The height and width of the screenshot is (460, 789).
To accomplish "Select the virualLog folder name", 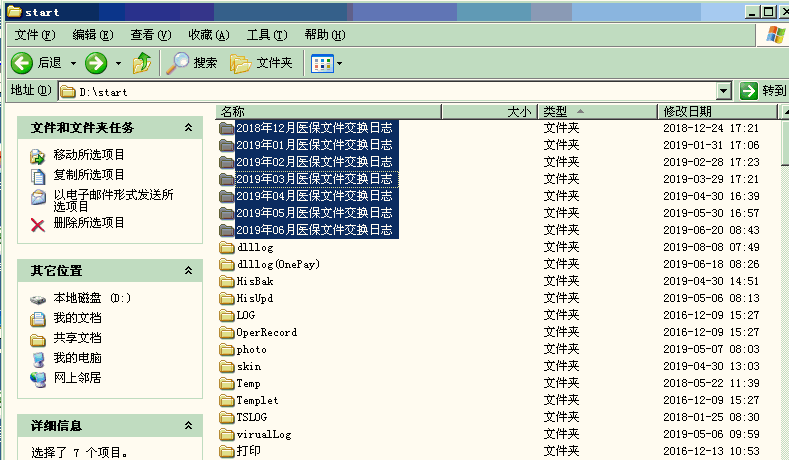I will [264, 434].
